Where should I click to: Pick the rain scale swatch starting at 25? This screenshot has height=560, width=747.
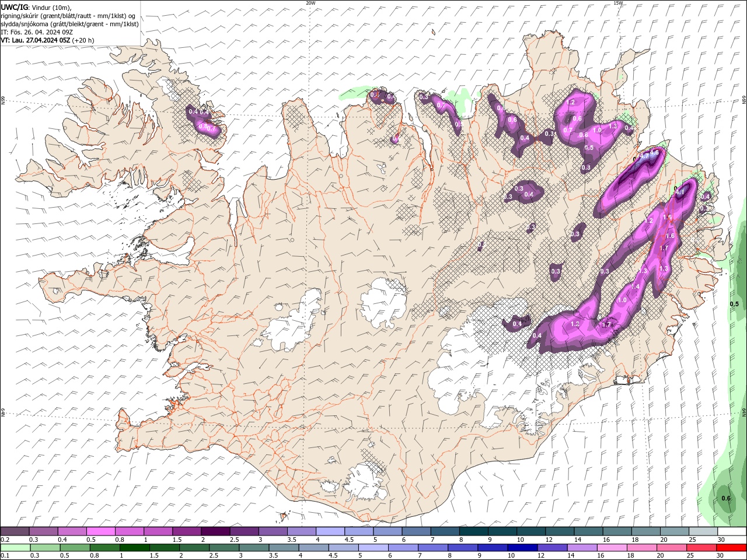(701, 548)
